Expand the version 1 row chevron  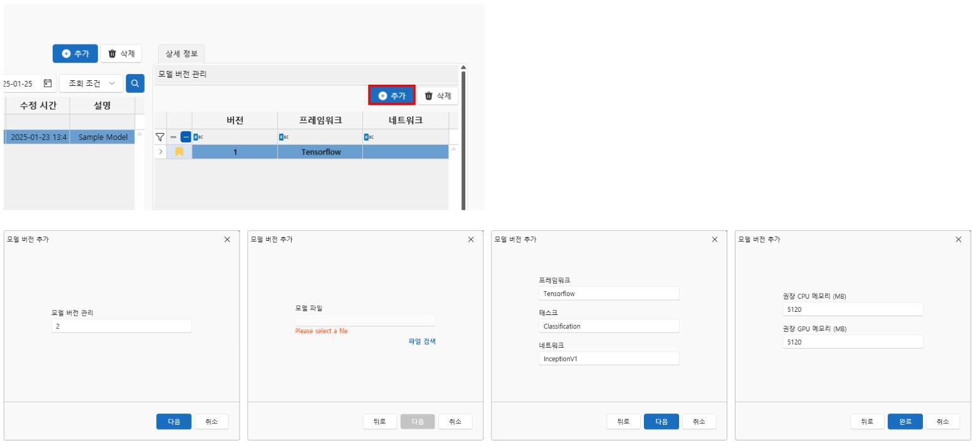(160, 152)
